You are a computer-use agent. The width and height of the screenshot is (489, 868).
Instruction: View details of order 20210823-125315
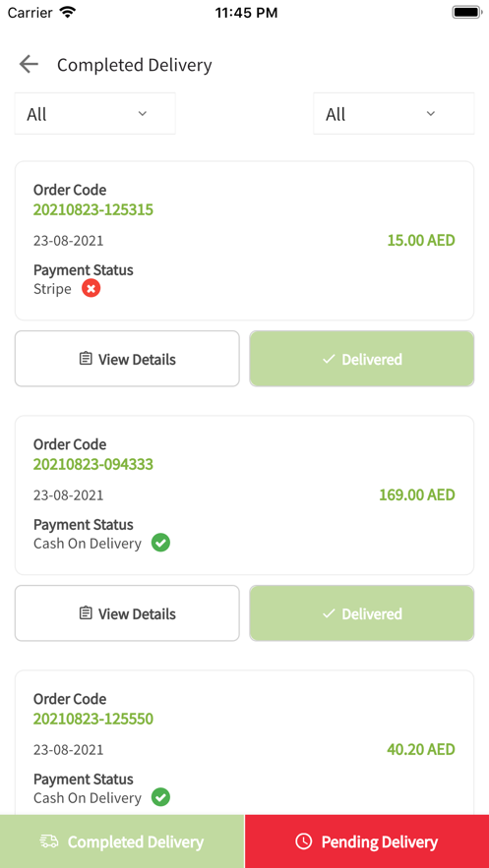point(127,359)
